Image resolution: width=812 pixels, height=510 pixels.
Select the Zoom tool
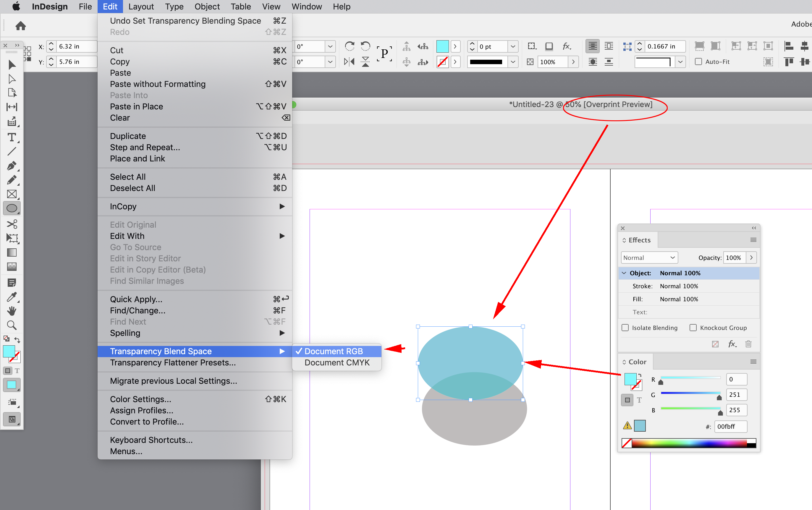(x=12, y=325)
